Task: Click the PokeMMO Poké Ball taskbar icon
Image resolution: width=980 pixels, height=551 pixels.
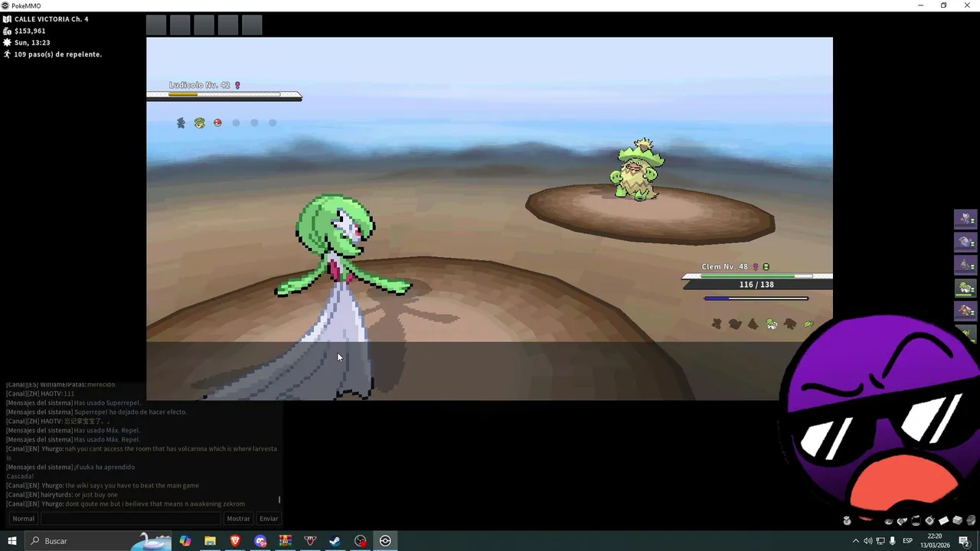Action: click(385, 541)
